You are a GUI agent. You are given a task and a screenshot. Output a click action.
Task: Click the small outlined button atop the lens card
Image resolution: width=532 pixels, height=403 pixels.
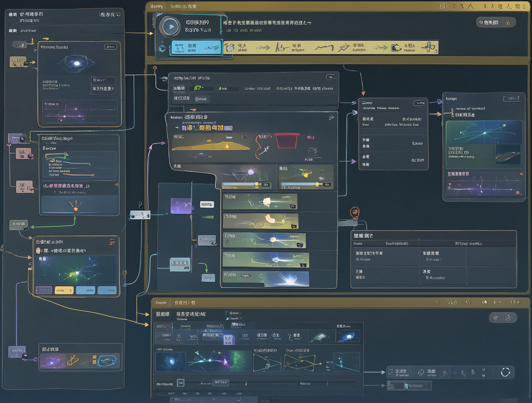[110, 47]
